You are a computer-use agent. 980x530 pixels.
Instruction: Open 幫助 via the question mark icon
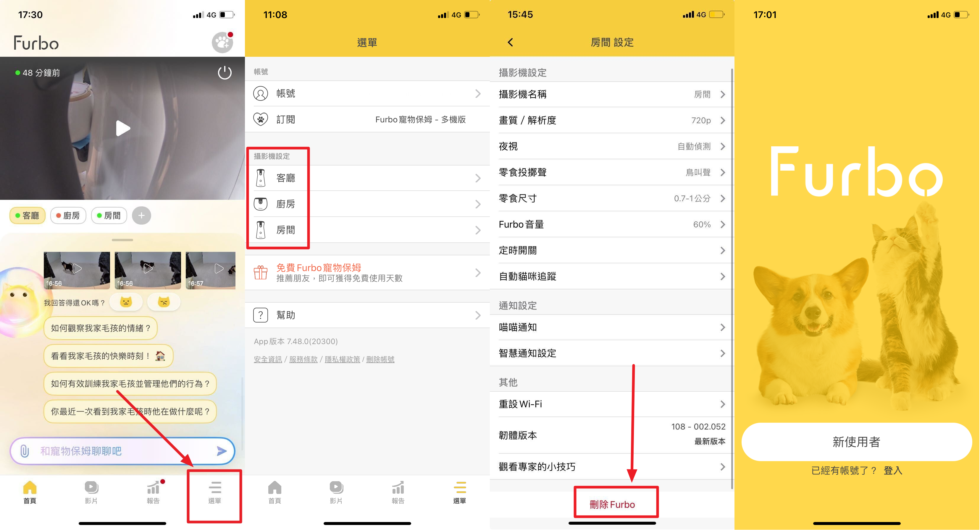(x=260, y=315)
